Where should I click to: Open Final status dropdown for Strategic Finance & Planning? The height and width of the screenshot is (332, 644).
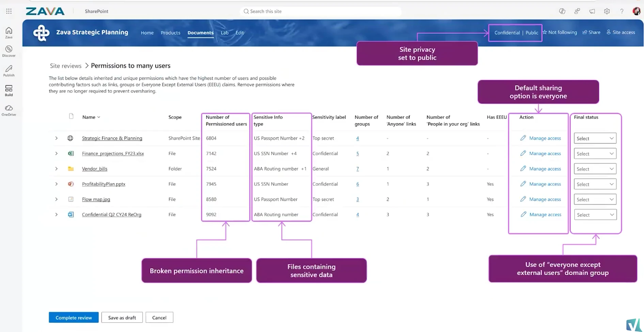[595, 138]
